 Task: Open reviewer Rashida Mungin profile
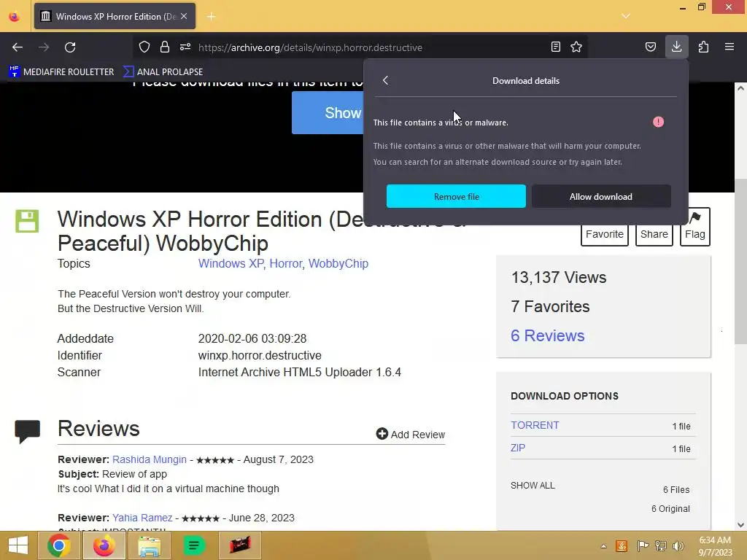[x=149, y=459]
